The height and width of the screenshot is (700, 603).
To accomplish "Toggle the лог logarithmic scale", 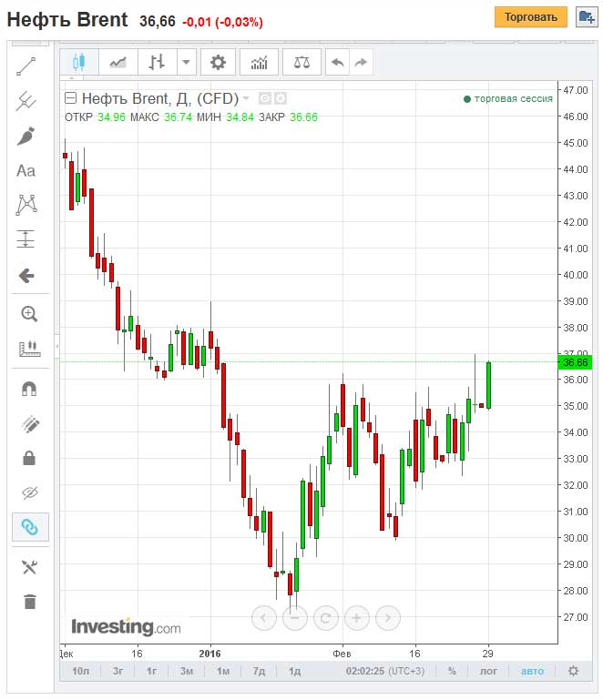I will pos(488,671).
